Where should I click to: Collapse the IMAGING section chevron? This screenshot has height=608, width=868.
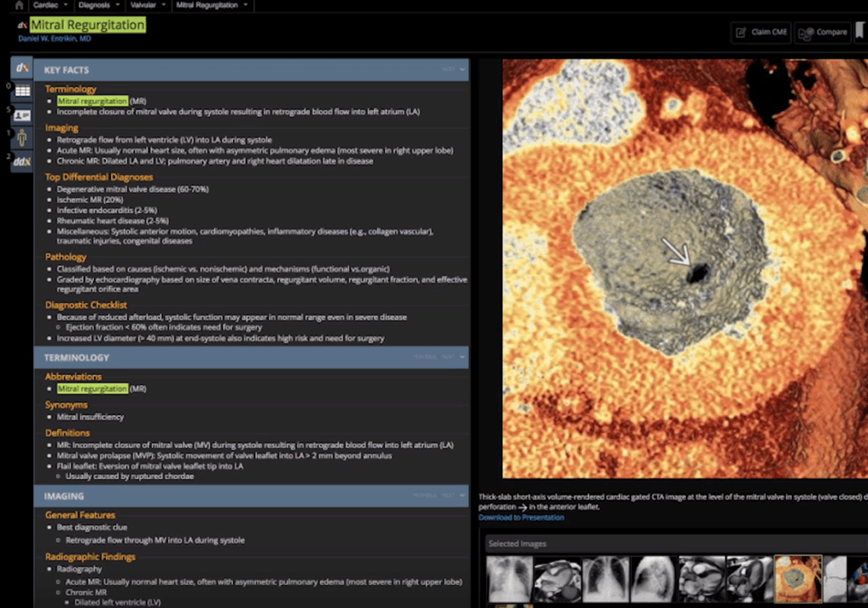click(463, 495)
